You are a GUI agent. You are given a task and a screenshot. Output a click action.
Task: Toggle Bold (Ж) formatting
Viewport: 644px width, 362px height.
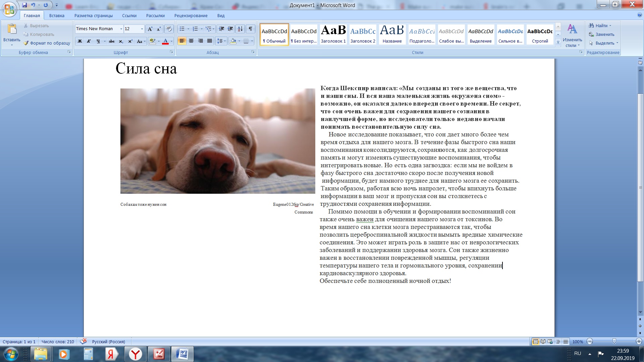80,41
